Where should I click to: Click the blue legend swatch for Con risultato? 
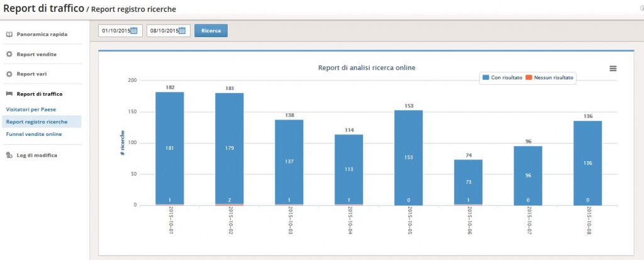coord(486,77)
